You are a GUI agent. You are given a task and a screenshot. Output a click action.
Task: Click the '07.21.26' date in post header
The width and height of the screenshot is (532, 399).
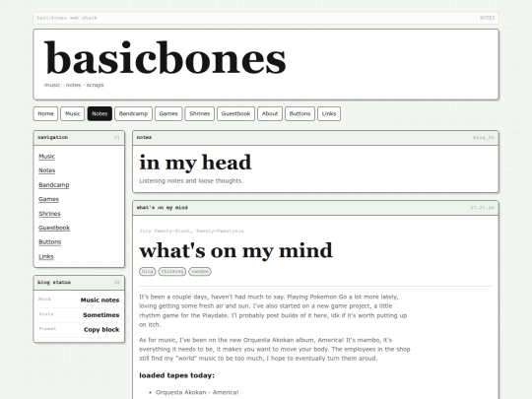coord(482,208)
